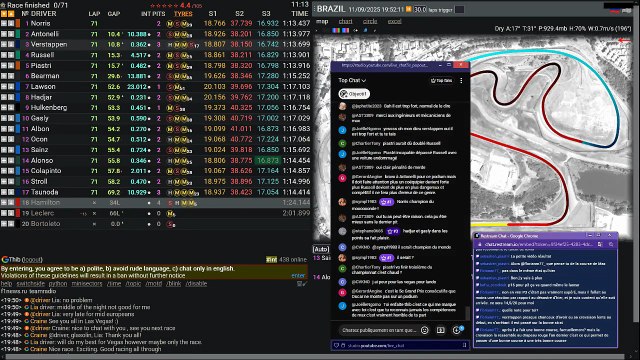Toggle second checkbox in Hamilton row

tap(11, 203)
